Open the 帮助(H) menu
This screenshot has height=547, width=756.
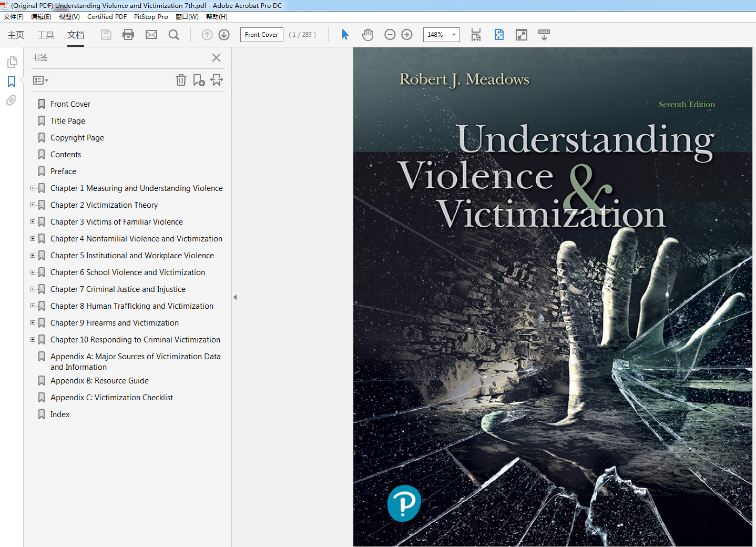[217, 17]
